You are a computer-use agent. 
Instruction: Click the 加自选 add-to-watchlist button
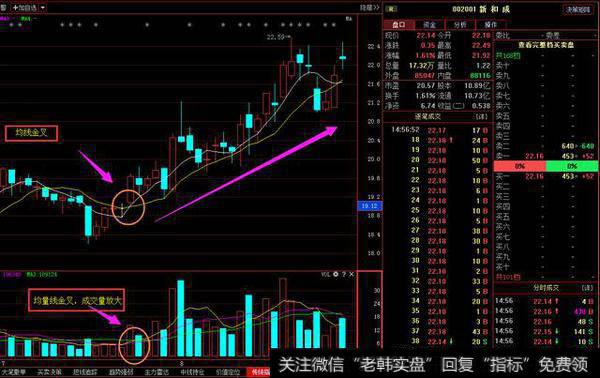tap(25, 8)
